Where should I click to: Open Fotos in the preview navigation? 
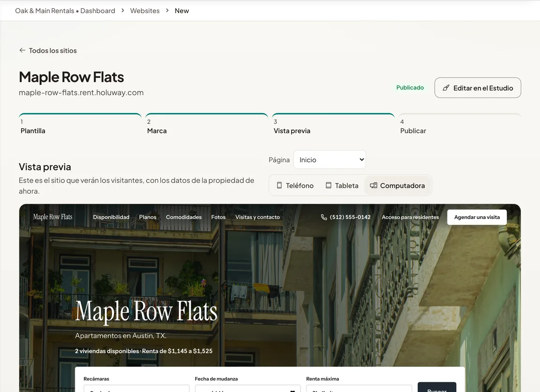point(218,217)
